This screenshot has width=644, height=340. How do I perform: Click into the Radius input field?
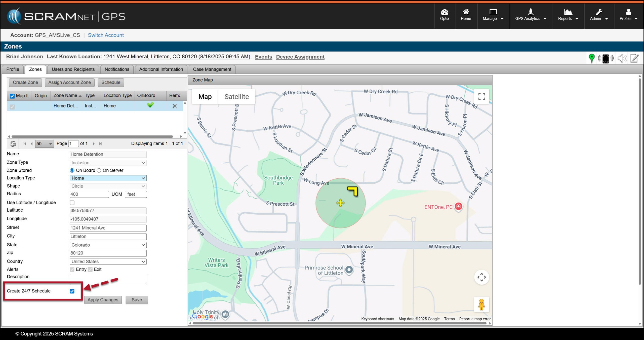(x=89, y=194)
